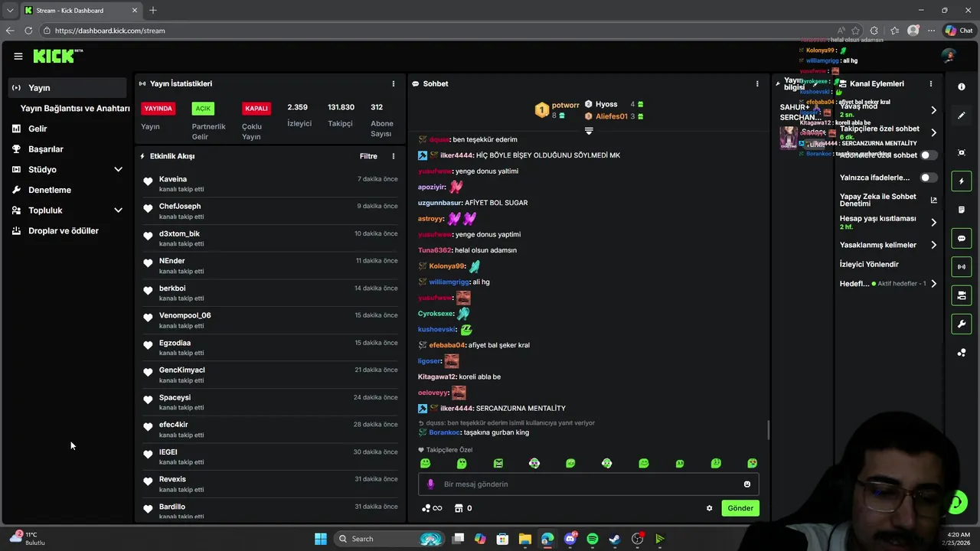980x551 pixels.
Task: Open Yayın İstatistikleri panel options menu
Action: 394,83
